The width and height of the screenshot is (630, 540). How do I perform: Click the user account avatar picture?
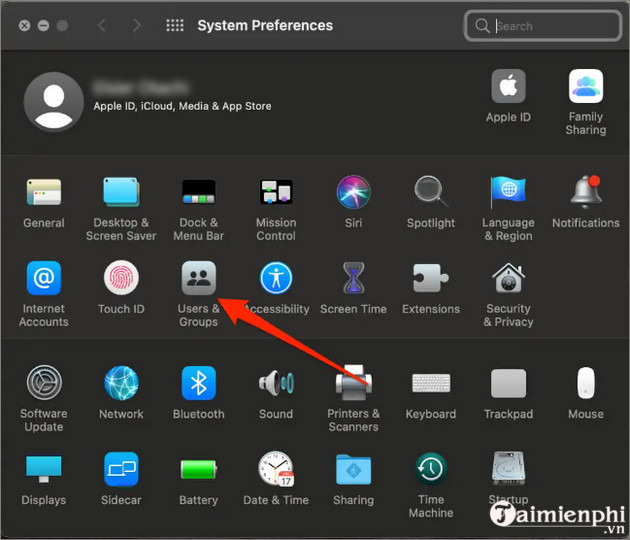tap(54, 102)
